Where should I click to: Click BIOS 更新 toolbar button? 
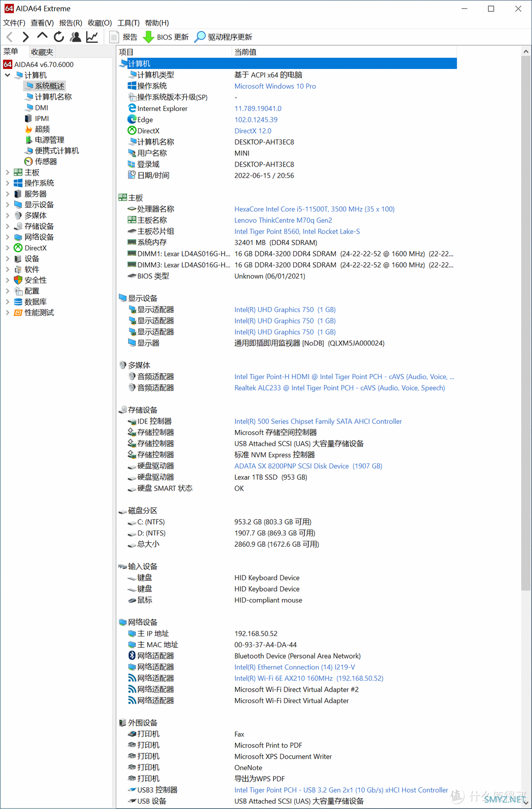coord(166,37)
